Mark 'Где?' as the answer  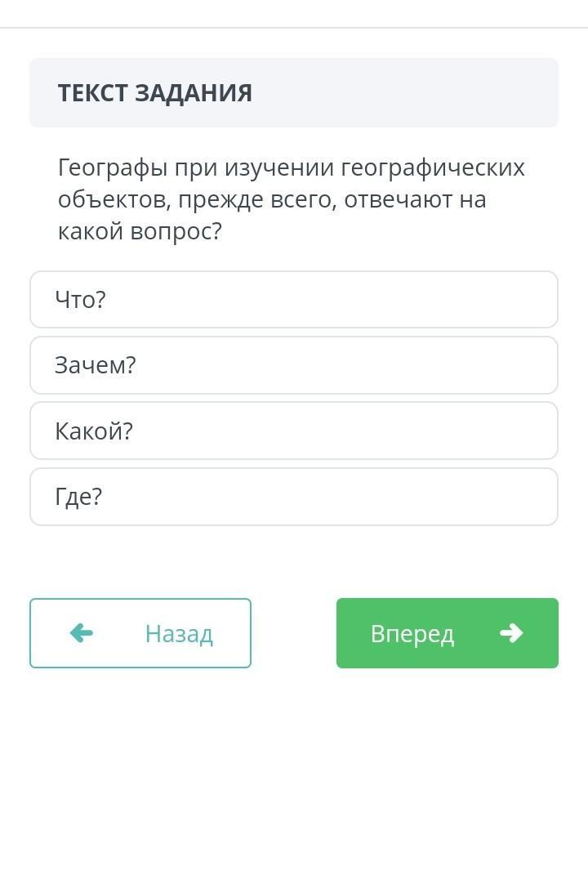click(294, 497)
